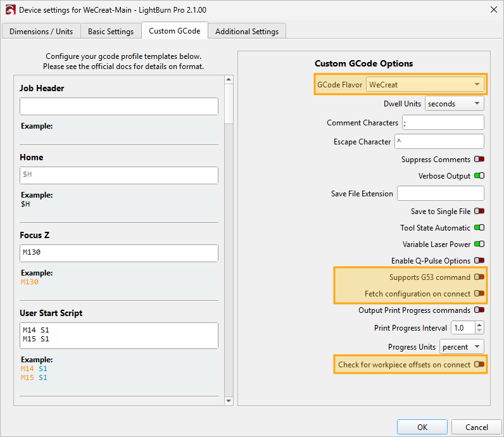The height and width of the screenshot is (437, 504).
Task: Toggle Output Print Progress commands switch
Action: pyautogui.click(x=479, y=310)
